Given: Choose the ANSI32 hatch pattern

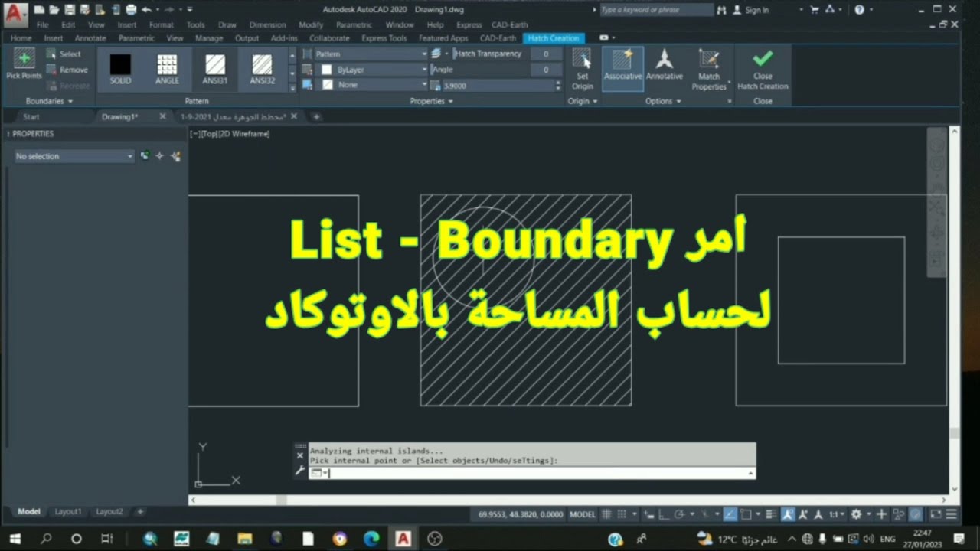Looking at the screenshot, I should (x=262, y=69).
